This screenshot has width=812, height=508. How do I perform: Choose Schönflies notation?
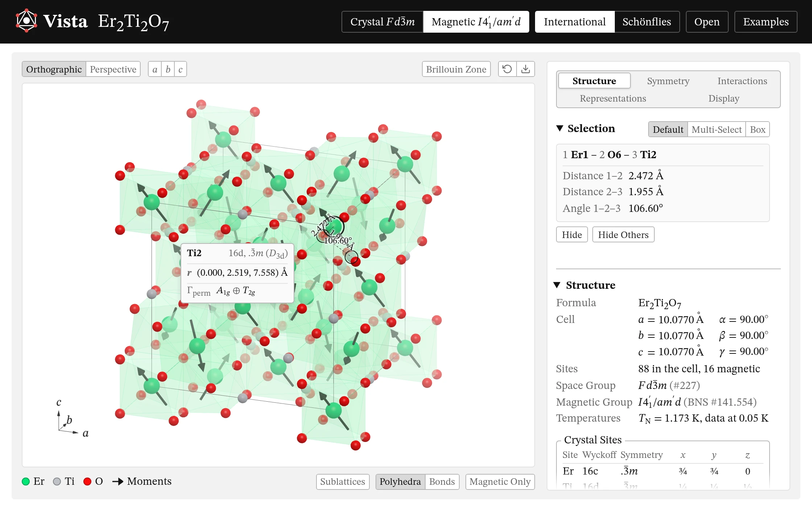click(x=647, y=22)
